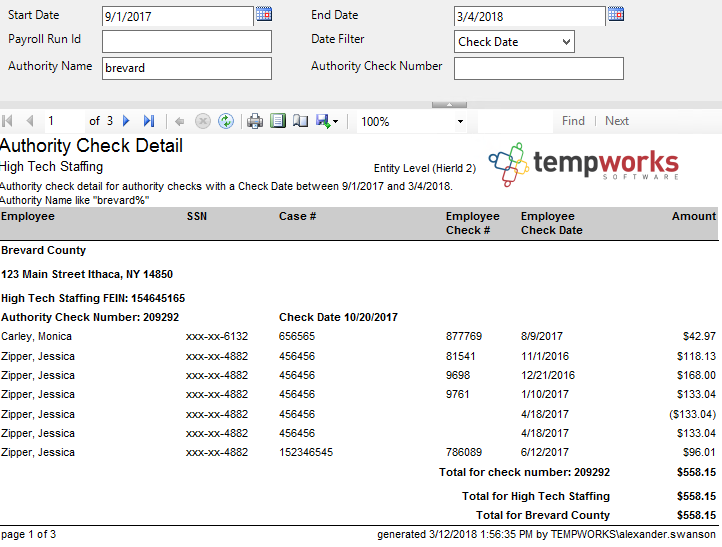The image size is (722, 547).
Task: Click the Find link
Action: [573, 121]
